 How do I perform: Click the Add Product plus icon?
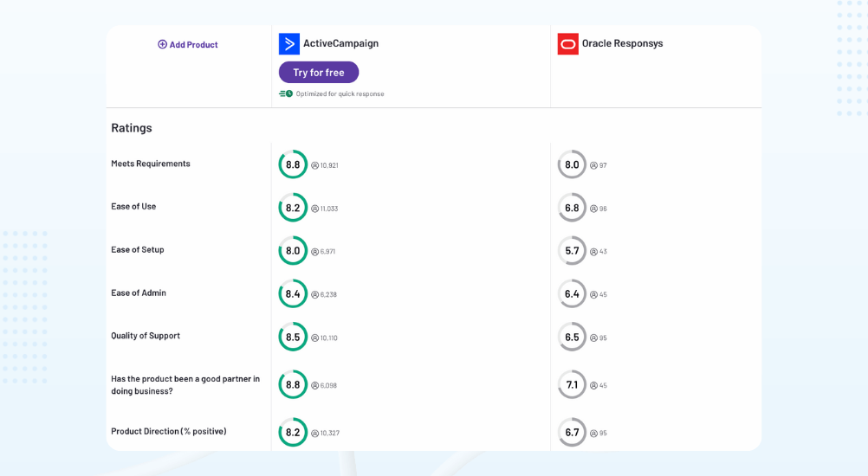click(x=162, y=44)
